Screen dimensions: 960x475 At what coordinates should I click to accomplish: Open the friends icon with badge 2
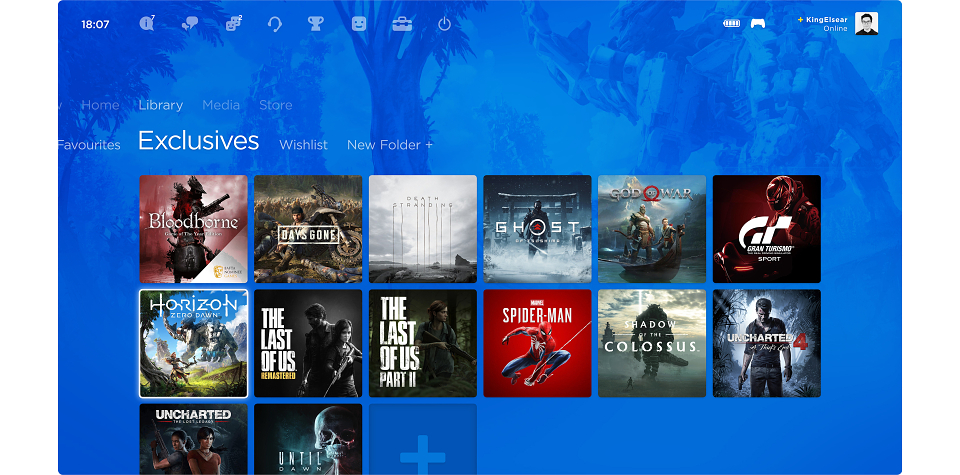233,24
